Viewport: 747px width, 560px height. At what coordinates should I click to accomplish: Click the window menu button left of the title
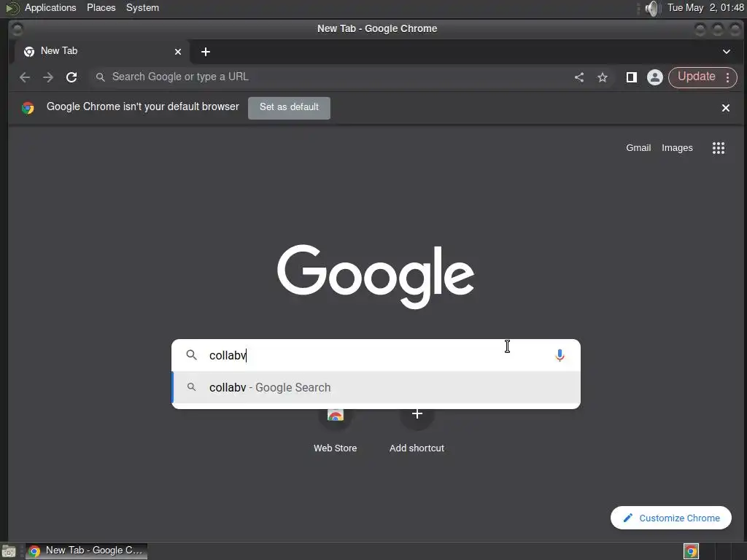point(18,29)
